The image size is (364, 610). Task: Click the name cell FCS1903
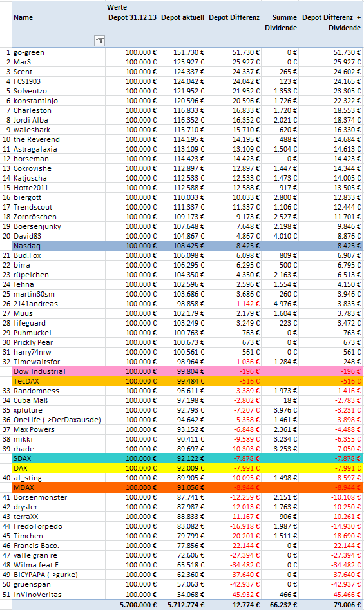(x=27, y=81)
